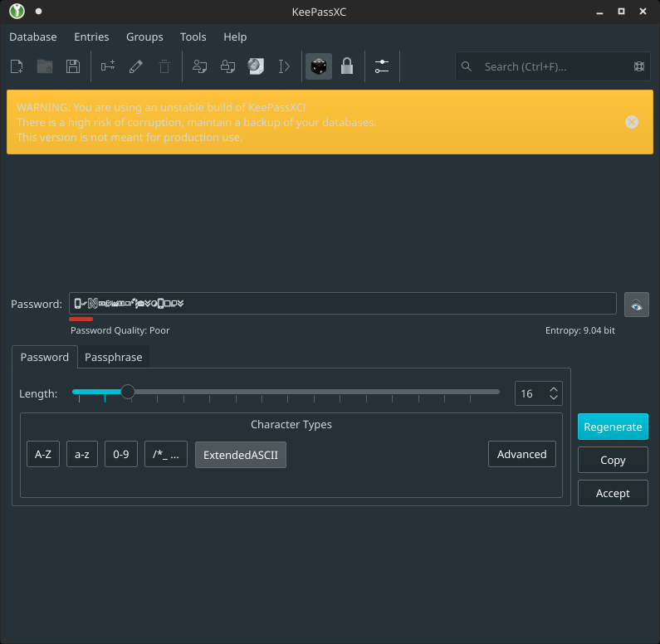Click the Copy Username icon

coord(199,66)
